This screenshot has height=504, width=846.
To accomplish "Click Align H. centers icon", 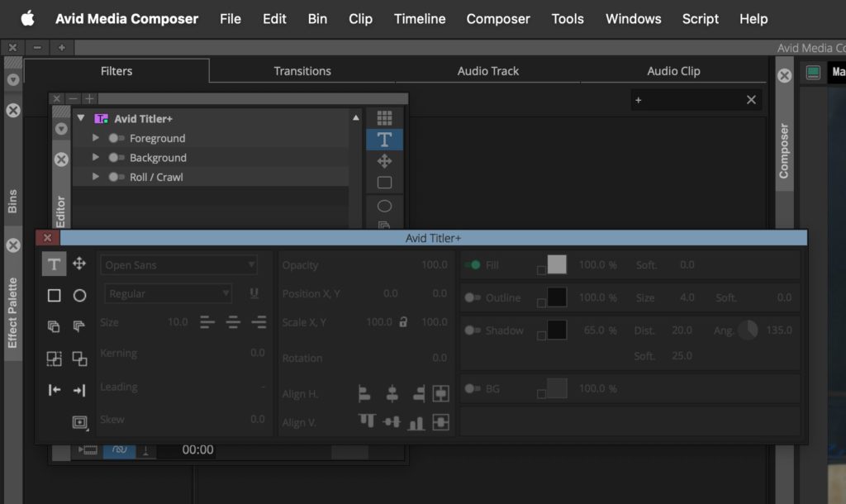I will click(x=392, y=394).
